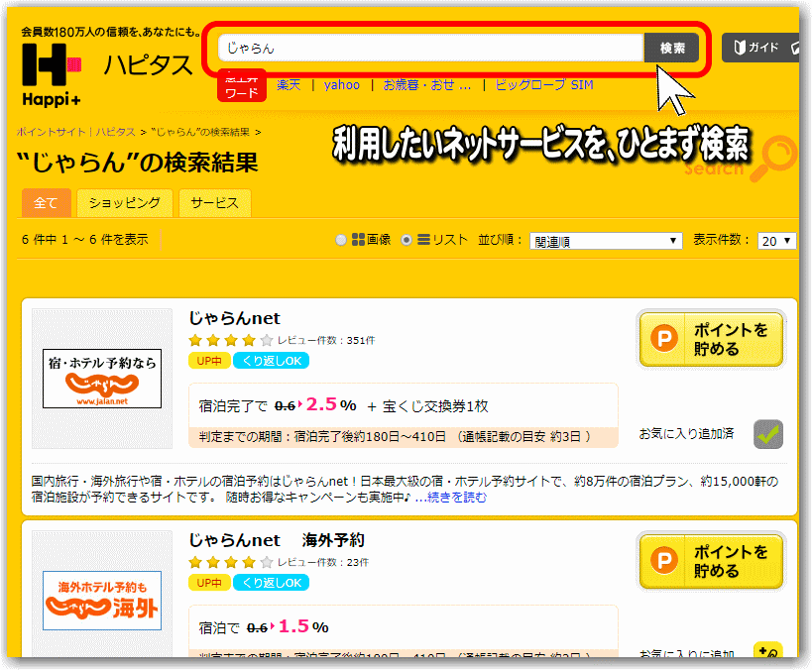Open the じゃらんnet 海外予約 title link
This screenshot has width=812, height=670.
(x=277, y=540)
